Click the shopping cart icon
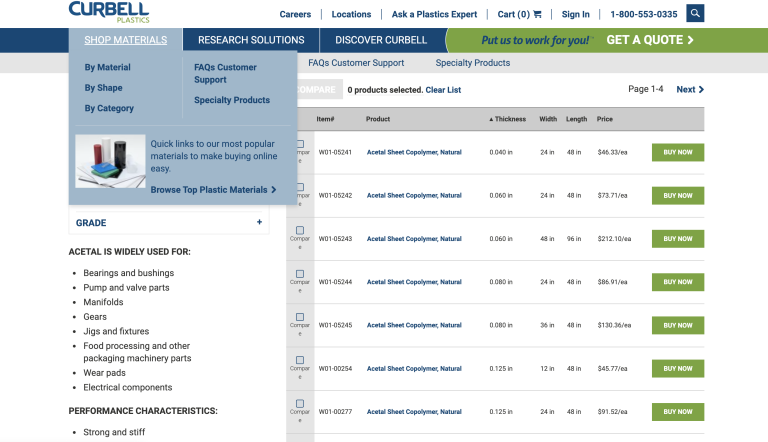The width and height of the screenshot is (768, 442). (x=537, y=14)
